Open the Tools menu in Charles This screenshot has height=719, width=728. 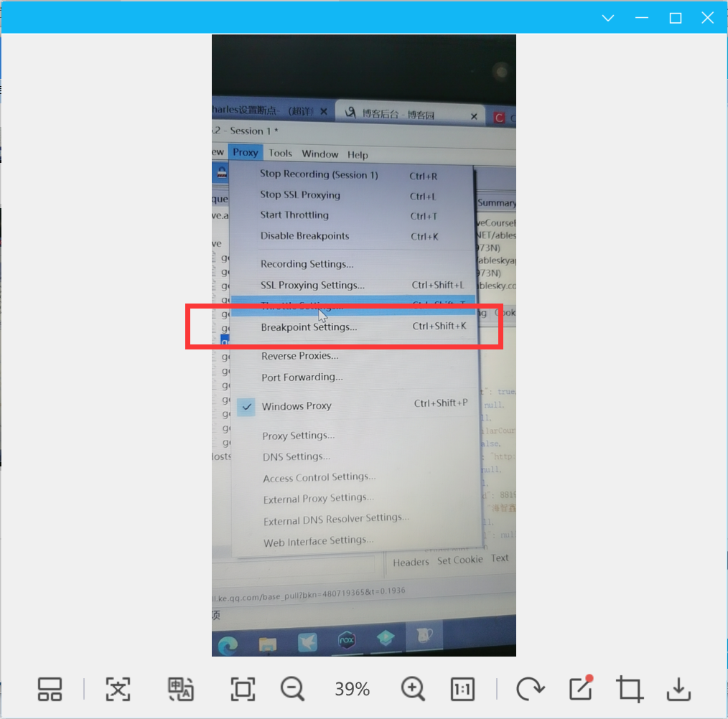(281, 153)
